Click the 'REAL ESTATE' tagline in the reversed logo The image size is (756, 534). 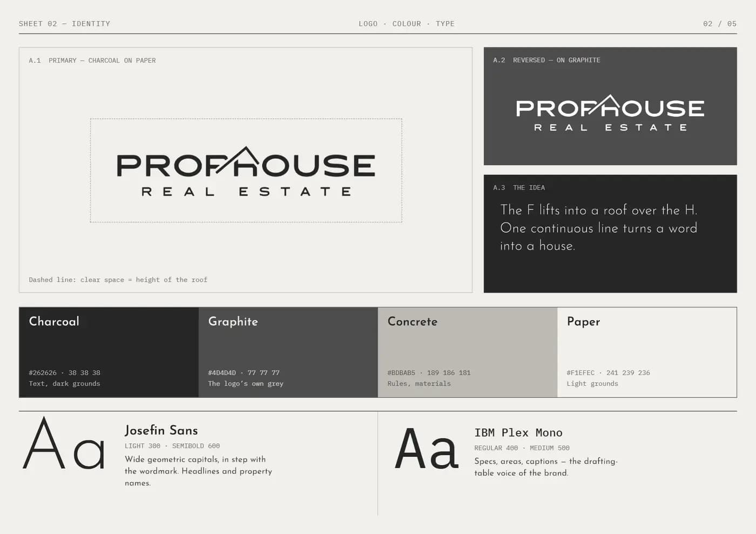pos(610,127)
